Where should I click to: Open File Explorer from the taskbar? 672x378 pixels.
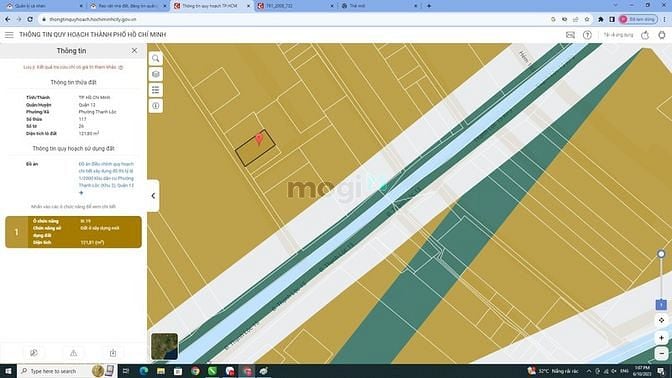(161, 371)
